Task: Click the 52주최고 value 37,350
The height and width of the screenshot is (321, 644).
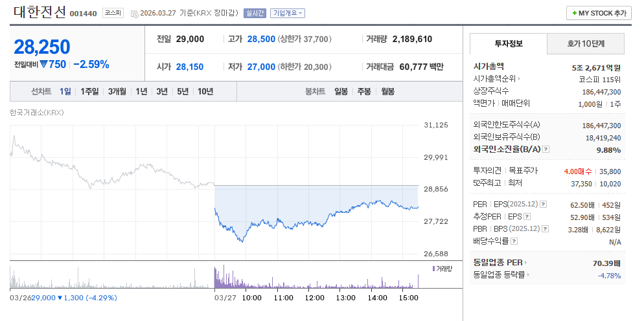Action: (x=582, y=184)
